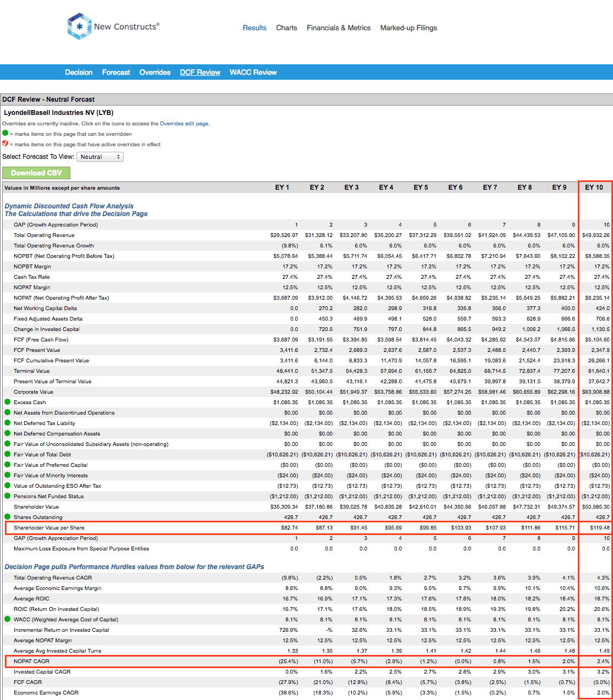The width and height of the screenshot is (613, 700).
Task: Click override dot for Outstanding ESO After Tax
Action: tap(7, 486)
